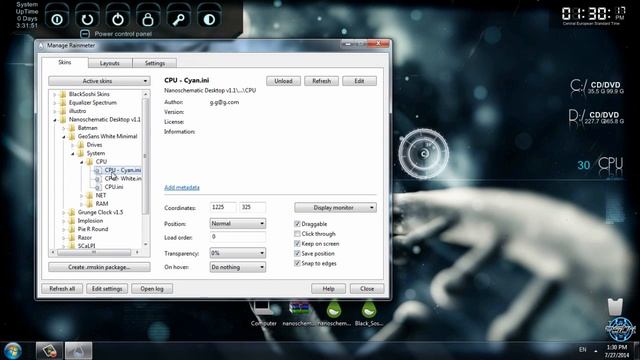Open the Computer desktop icon
640x360 pixels.
point(263,313)
